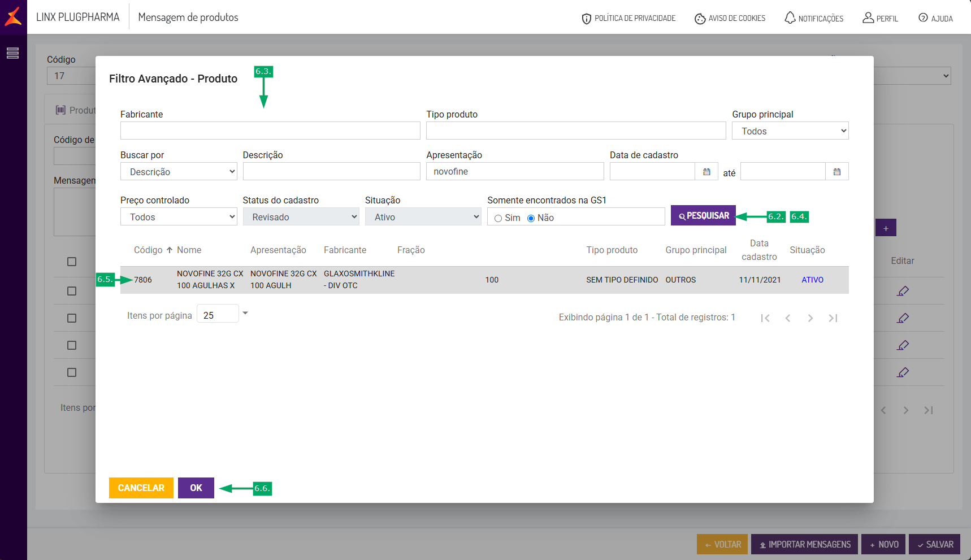Open Ajuda help
The width and height of the screenshot is (971, 560).
click(935, 18)
